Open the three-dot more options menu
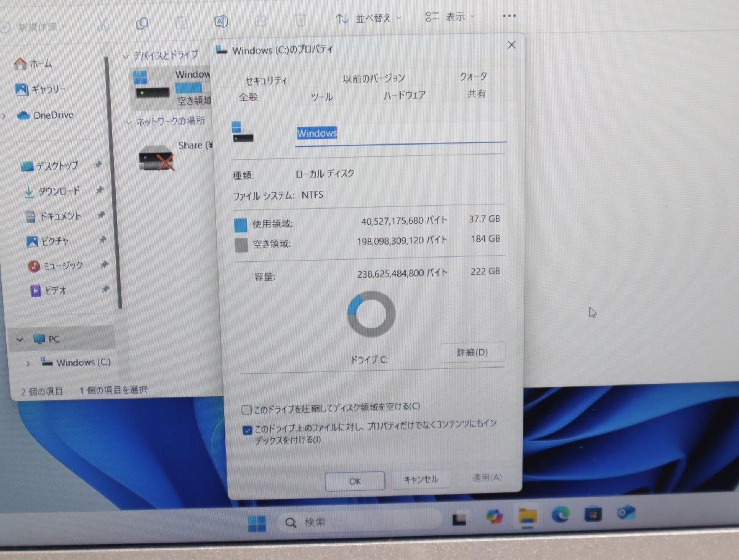Image resolution: width=739 pixels, height=560 pixels. 509,15
